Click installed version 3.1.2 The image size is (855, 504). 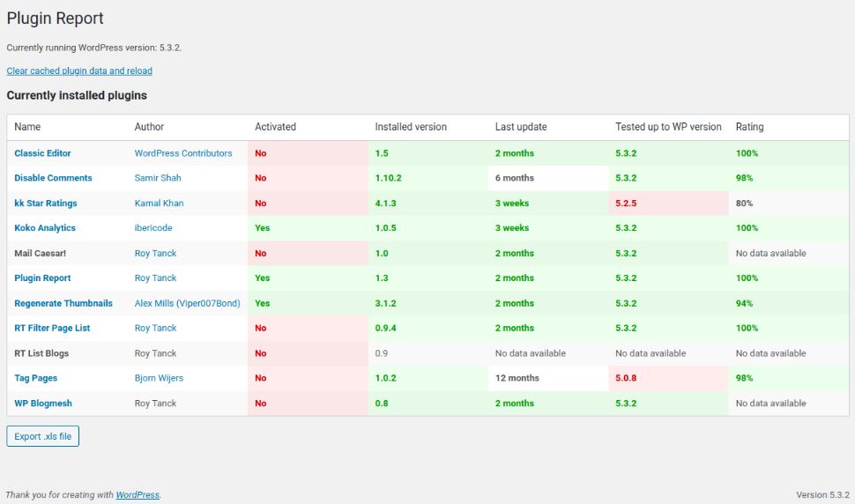point(385,303)
